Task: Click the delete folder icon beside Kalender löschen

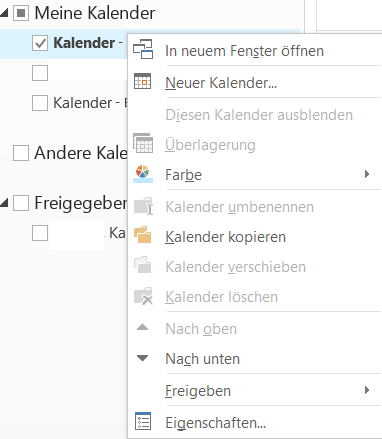Action: pyautogui.click(x=143, y=296)
